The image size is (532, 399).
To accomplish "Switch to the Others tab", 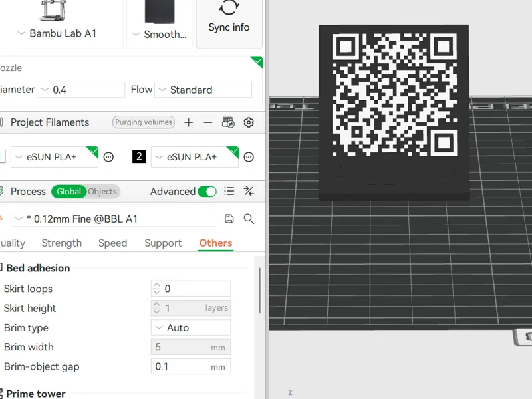I will tap(215, 243).
